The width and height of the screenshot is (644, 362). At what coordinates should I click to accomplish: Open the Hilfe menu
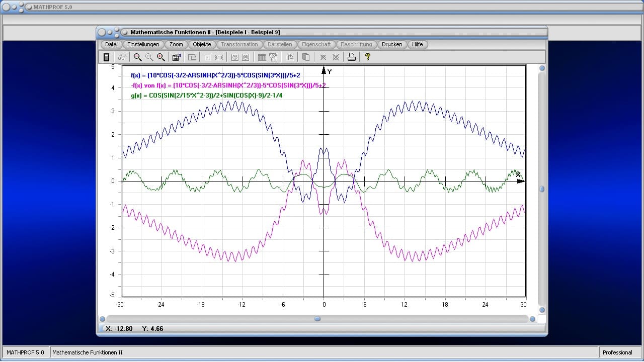418,44
